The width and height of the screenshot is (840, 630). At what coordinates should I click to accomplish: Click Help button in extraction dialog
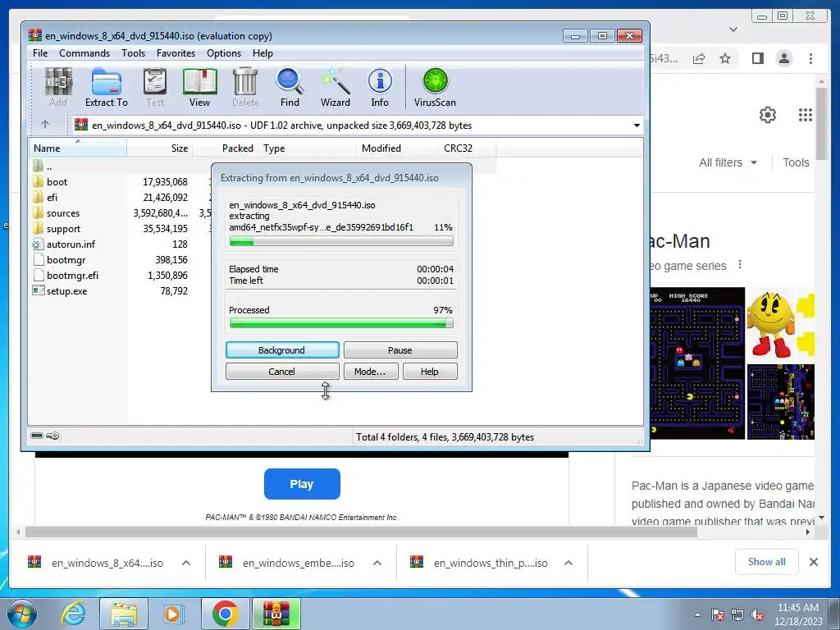click(x=430, y=372)
